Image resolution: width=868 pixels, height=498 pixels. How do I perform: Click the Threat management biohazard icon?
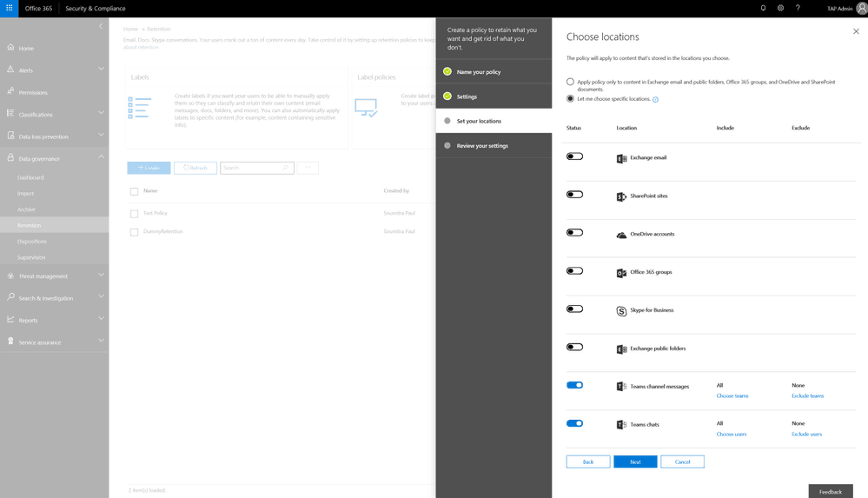point(10,276)
